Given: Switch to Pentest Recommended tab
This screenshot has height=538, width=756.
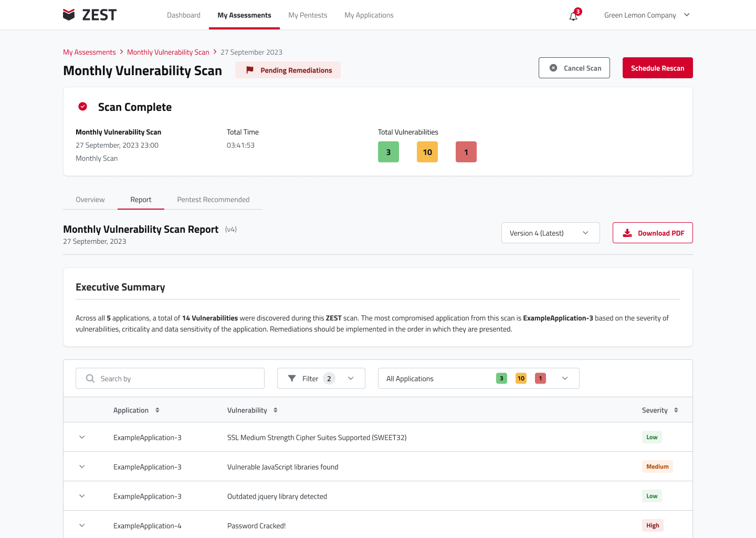Looking at the screenshot, I should pos(213,200).
